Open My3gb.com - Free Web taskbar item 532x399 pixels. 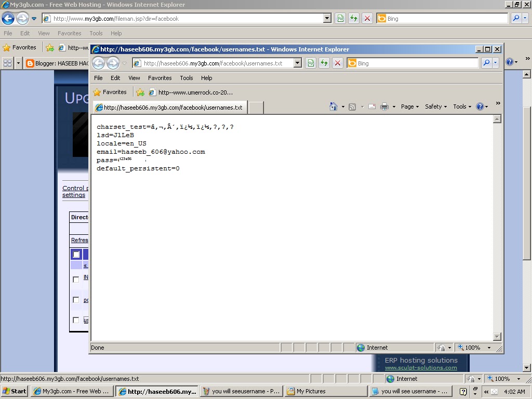72,391
